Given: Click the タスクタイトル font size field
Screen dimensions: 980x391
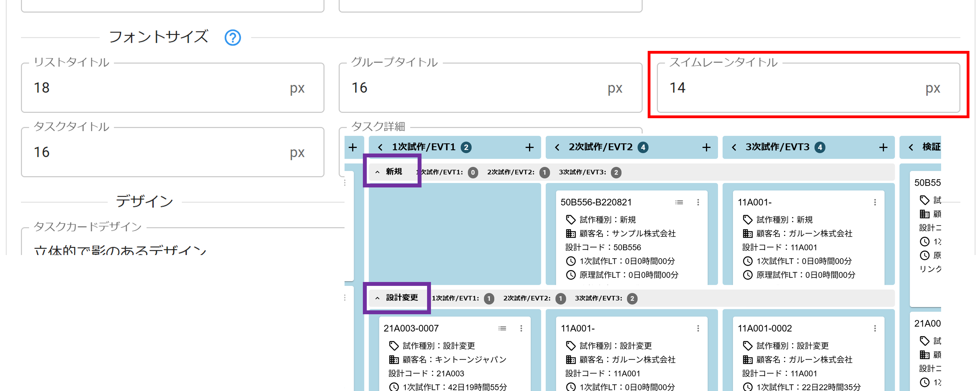Looking at the screenshot, I should pos(172,152).
